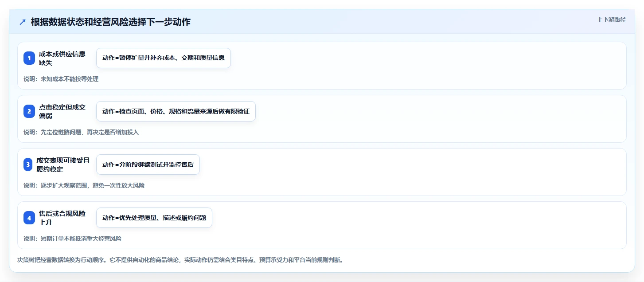Viewport: 644px width, 282px height.
Task: Click the step 1 number badge
Action: [x=29, y=58]
